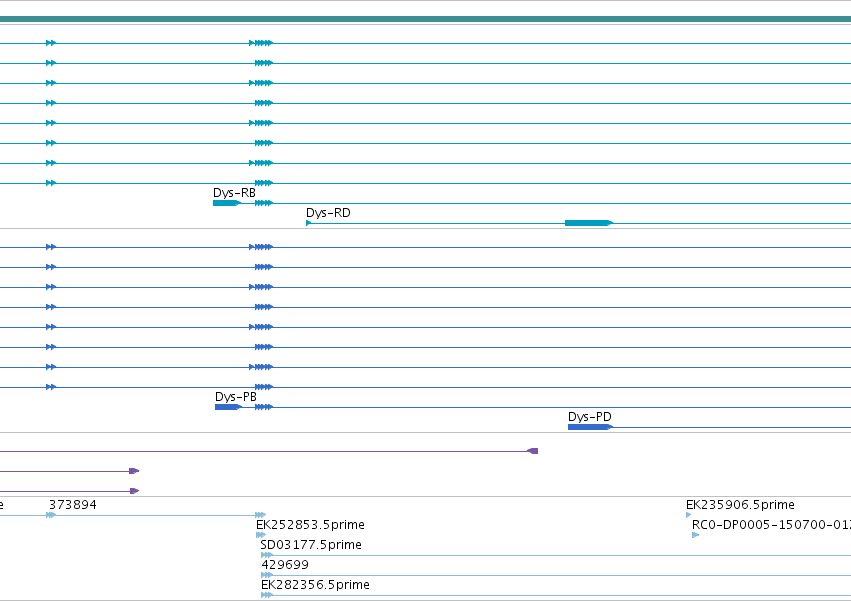Click the EK252853.5prime label
The height and width of the screenshot is (601, 851).
pyautogui.click(x=310, y=524)
